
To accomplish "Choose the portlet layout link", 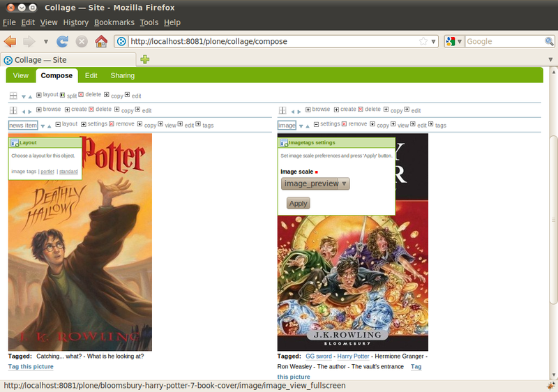I will click(x=47, y=171).
